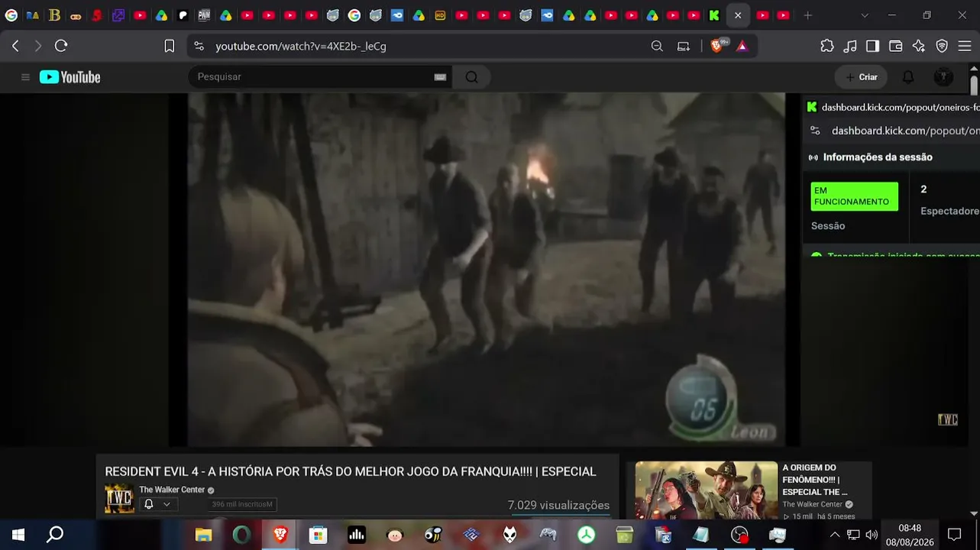Expand the tab search dropdown arrow

[x=865, y=15]
